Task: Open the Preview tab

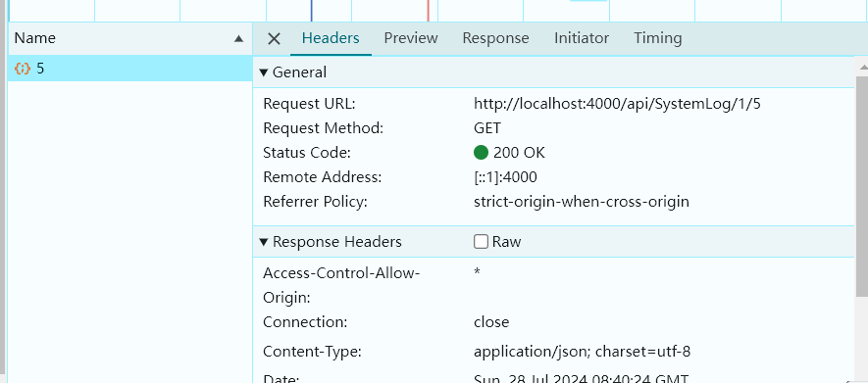Action: point(411,38)
